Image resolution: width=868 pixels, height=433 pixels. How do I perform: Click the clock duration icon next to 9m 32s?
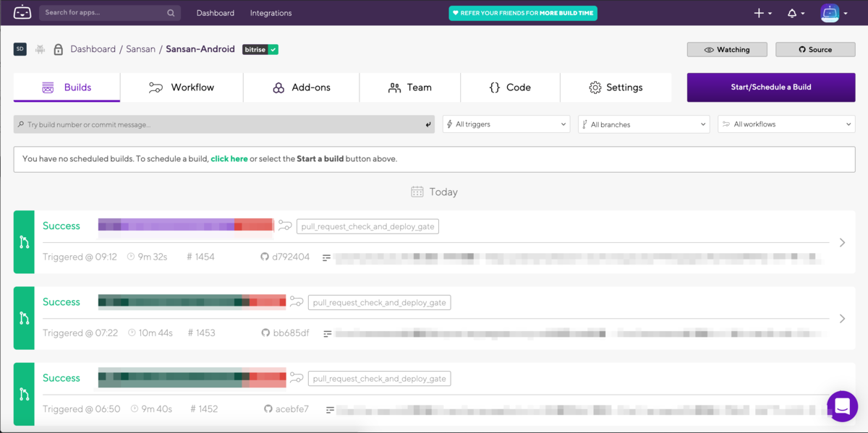point(131,257)
